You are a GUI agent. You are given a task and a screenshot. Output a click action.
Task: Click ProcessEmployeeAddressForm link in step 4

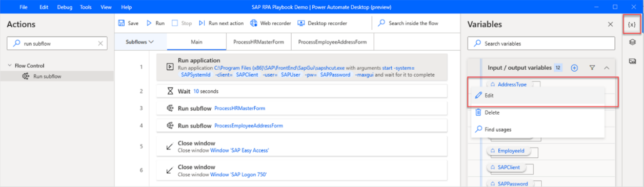249,126
